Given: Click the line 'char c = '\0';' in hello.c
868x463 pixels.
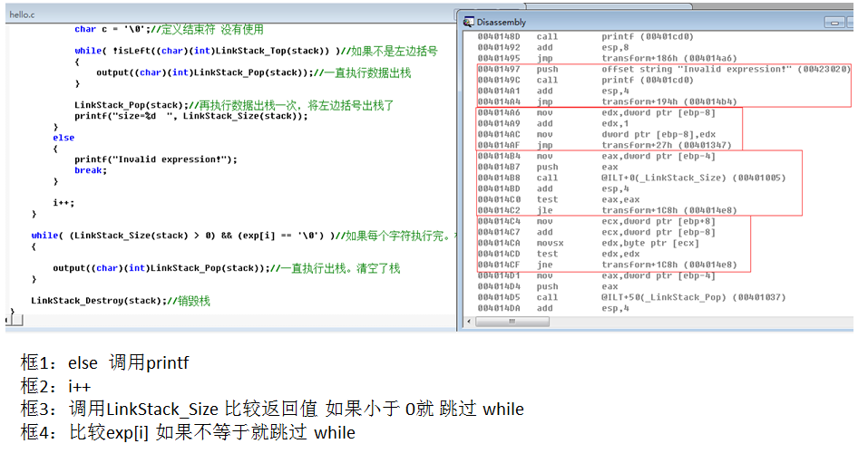Looking at the screenshot, I should (169, 29).
